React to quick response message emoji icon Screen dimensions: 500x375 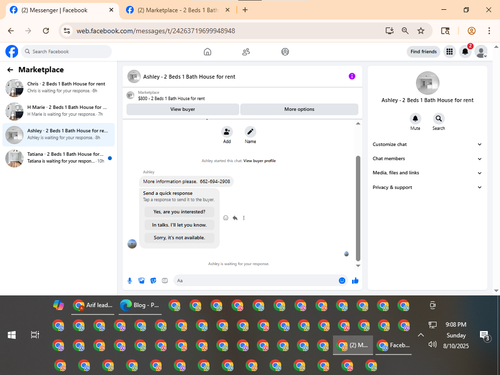pyautogui.click(x=226, y=218)
